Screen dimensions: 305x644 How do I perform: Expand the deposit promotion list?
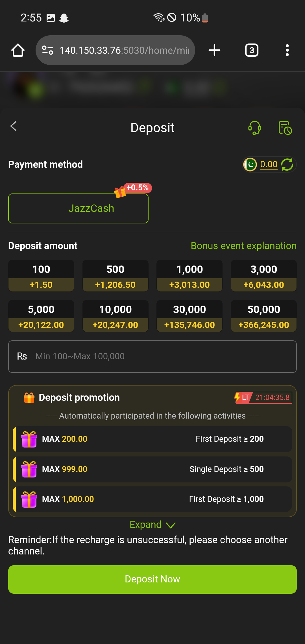click(x=152, y=525)
